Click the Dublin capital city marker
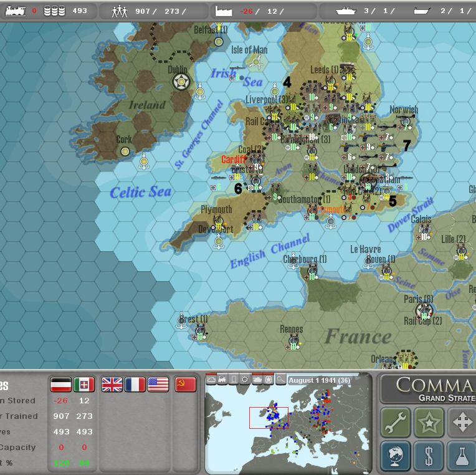The image size is (476, 475). click(181, 82)
